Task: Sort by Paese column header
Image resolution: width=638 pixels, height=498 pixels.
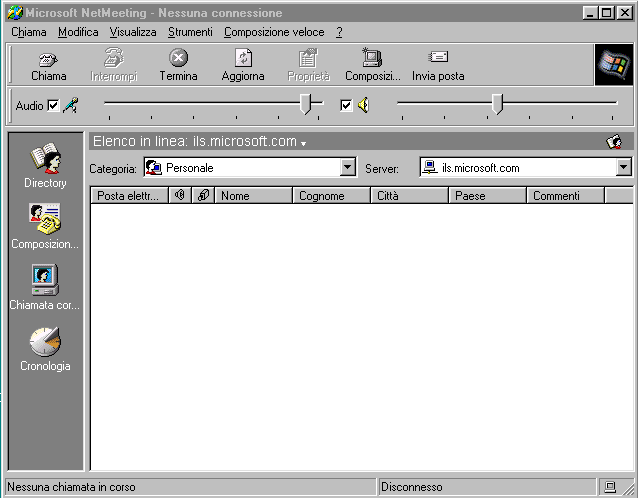Action: tap(487, 195)
